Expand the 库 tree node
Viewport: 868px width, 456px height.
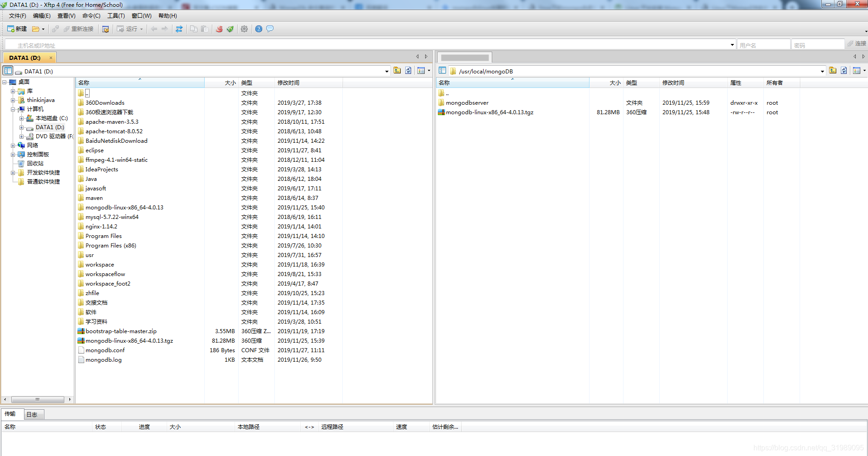click(13, 91)
